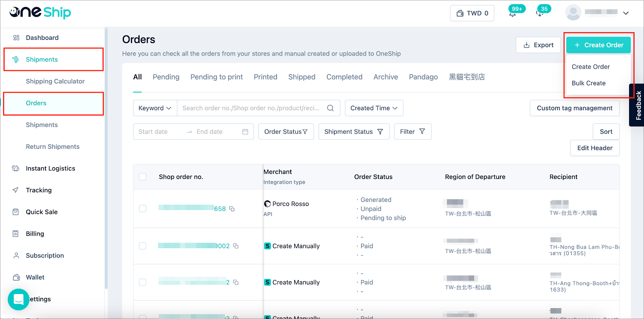Copy the order number ending 658
This screenshot has height=319, width=644.
tap(232, 209)
